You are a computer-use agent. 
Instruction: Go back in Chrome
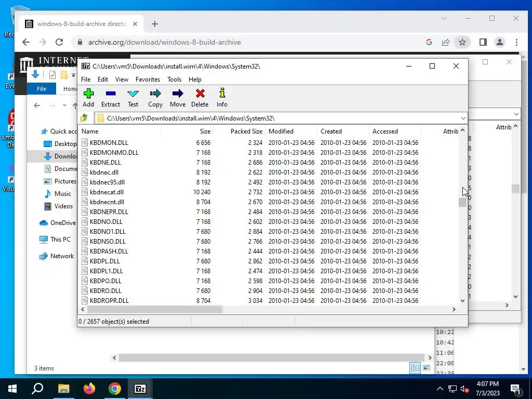26,42
